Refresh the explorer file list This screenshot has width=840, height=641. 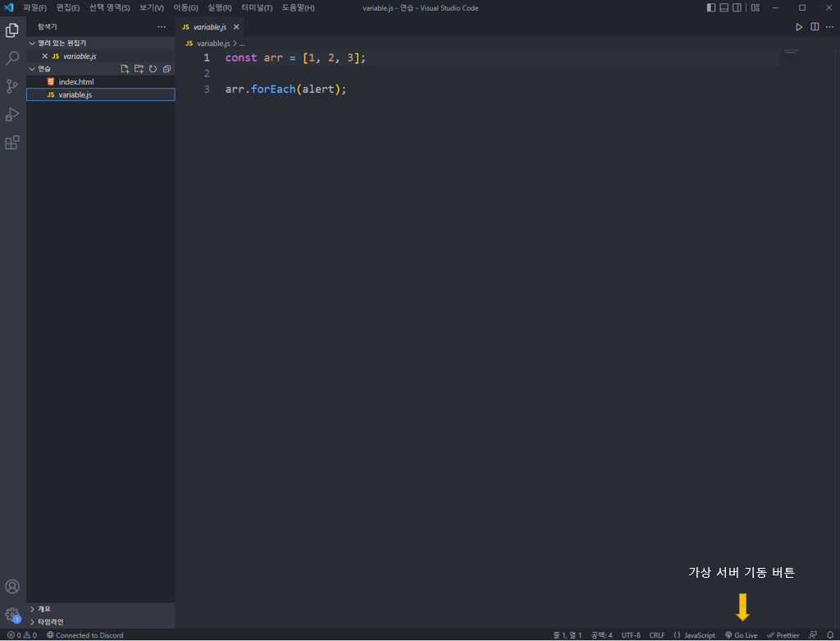pos(153,69)
